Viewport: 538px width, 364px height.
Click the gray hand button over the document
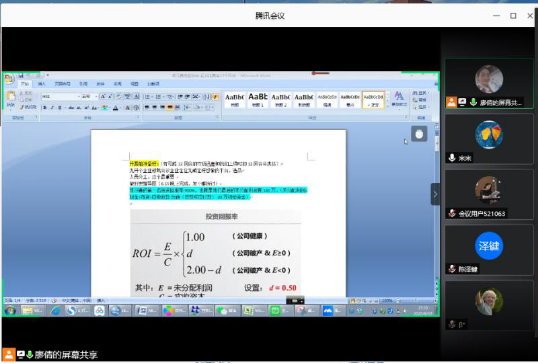pyautogui.click(x=419, y=134)
